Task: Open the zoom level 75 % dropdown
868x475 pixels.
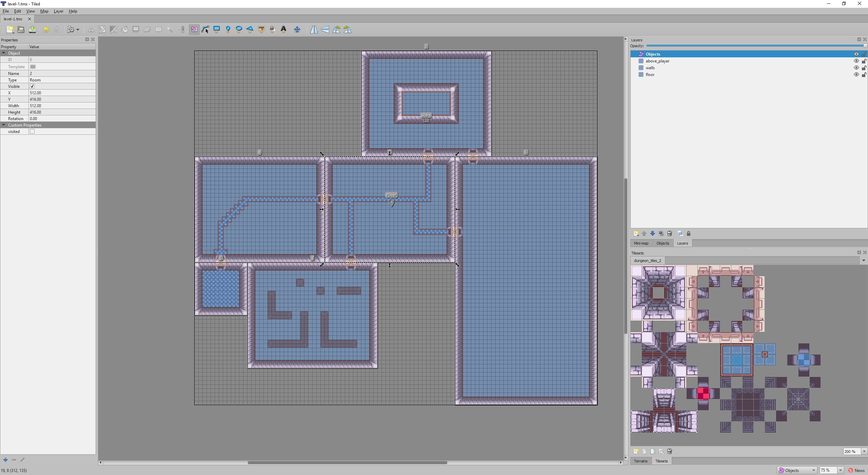Action: [x=840, y=470]
